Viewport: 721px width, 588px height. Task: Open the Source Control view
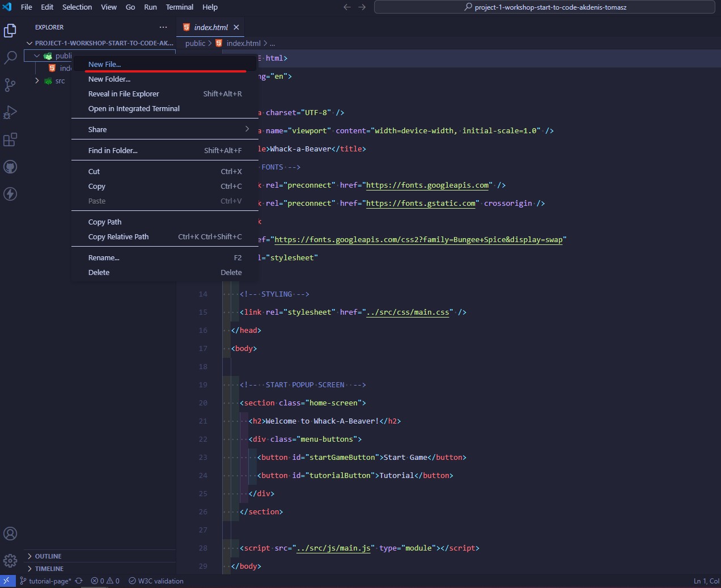tap(10, 85)
